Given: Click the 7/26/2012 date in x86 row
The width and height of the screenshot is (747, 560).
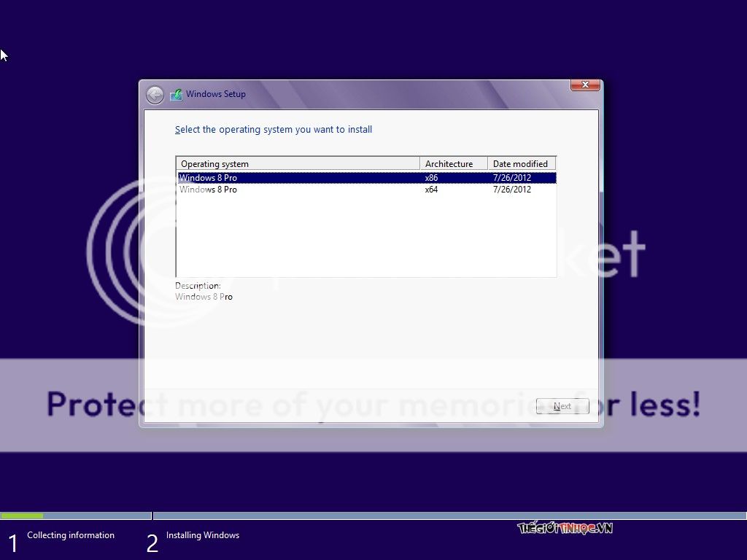Looking at the screenshot, I should (512, 178).
